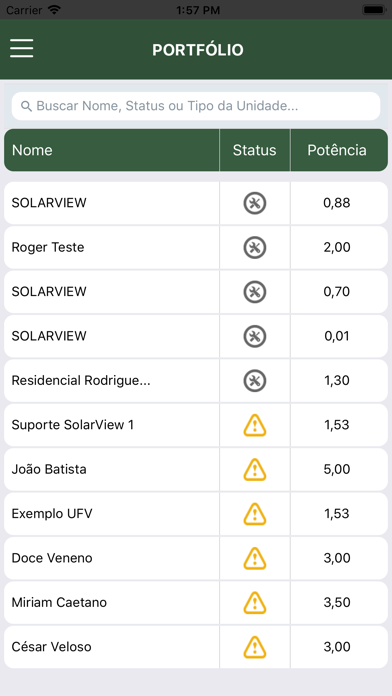The image size is (392, 696).
Task: Tap warning icon for Suporte SolarView 1
Action: [x=255, y=425]
